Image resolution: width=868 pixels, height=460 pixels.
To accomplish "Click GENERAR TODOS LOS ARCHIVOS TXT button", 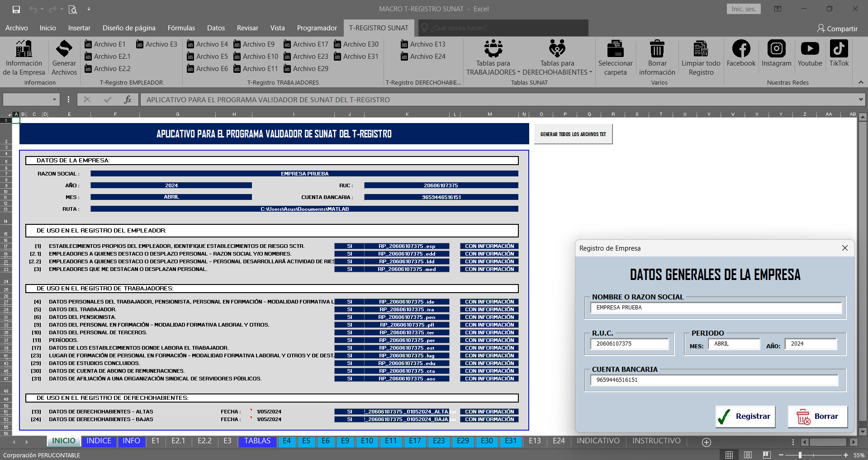I will 573,134.
